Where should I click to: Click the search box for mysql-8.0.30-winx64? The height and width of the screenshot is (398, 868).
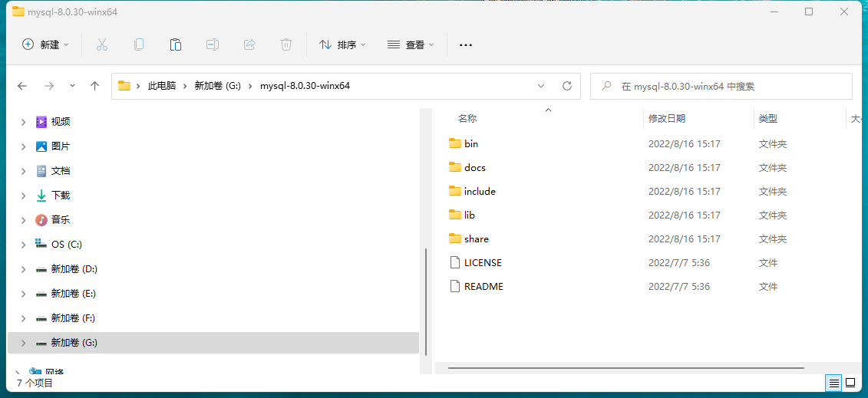point(721,86)
